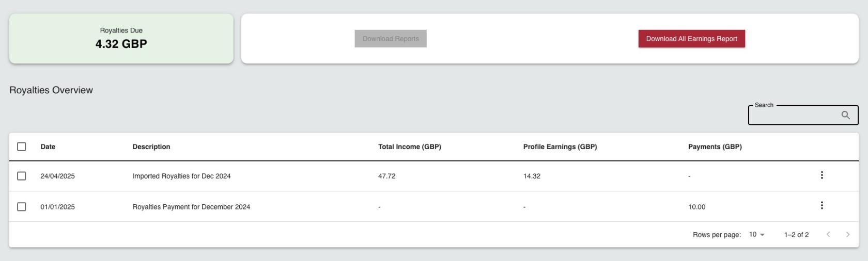The height and width of the screenshot is (261, 868).
Task: Focus the Search input field
Action: [795, 115]
